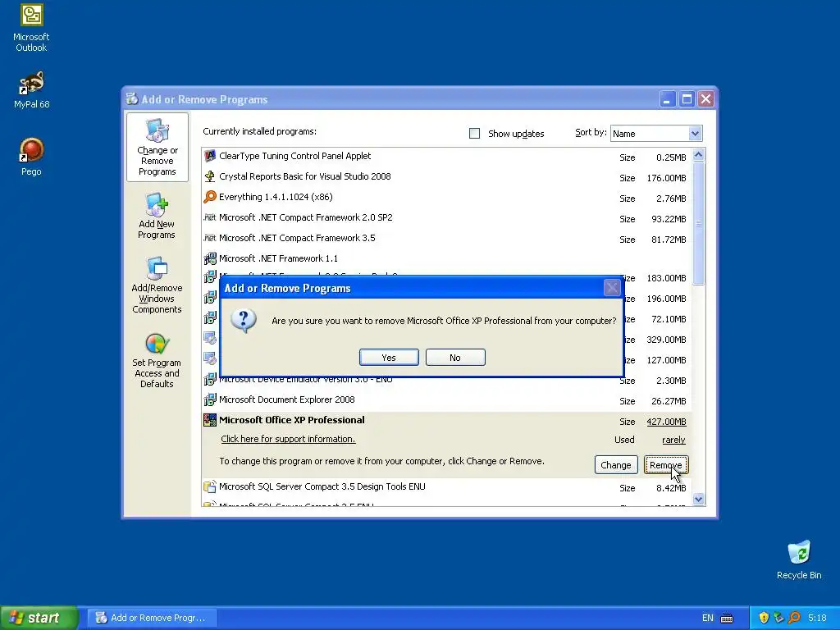Open Add New Programs in sidebar

click(x=157, y=216)
